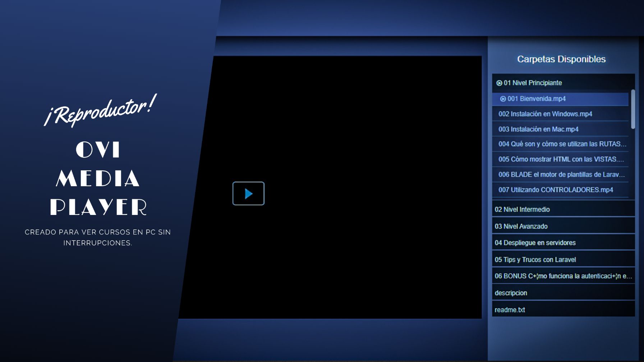Viewport: 644px width, 362px height.
Task: Play 007 Utilizando CONTROLADORES.mp4
Action: coord(560,190)
